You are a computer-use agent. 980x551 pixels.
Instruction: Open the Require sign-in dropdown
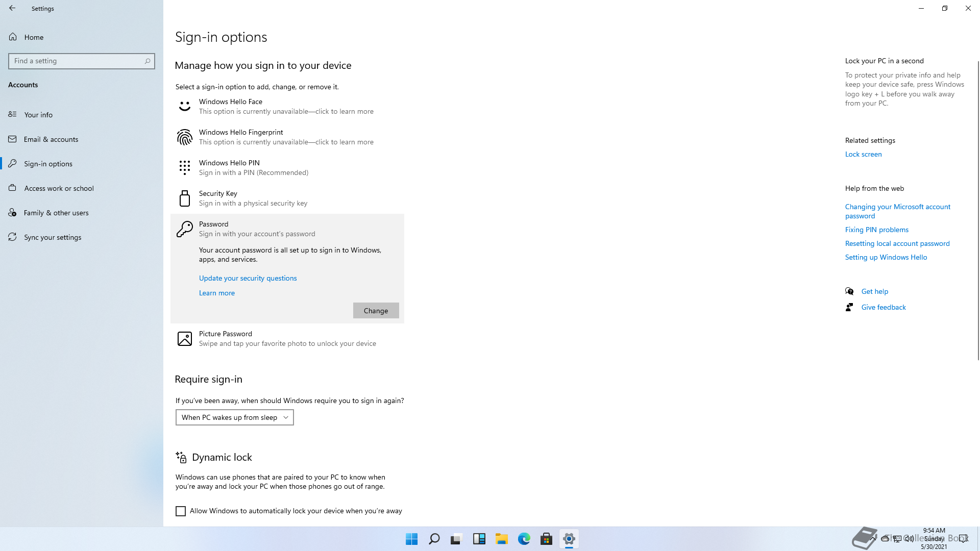click(235, 417)
